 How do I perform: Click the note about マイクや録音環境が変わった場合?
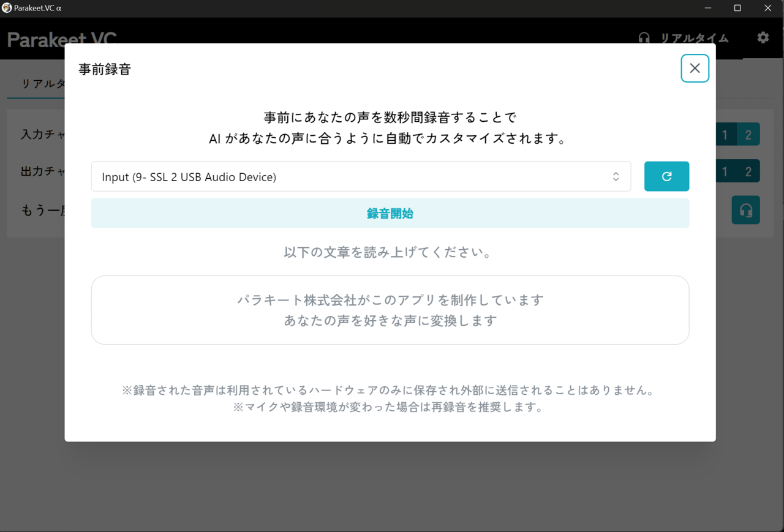click(x=390, y=407)
